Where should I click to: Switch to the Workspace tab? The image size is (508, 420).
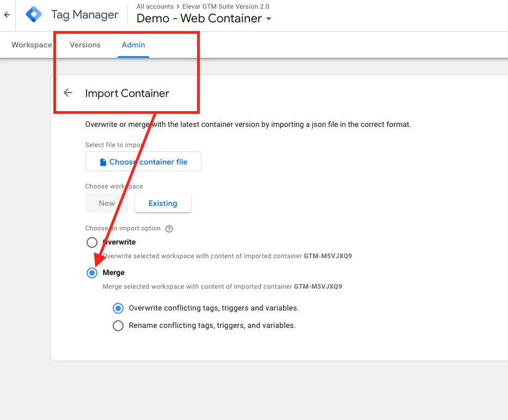[32, 45]
